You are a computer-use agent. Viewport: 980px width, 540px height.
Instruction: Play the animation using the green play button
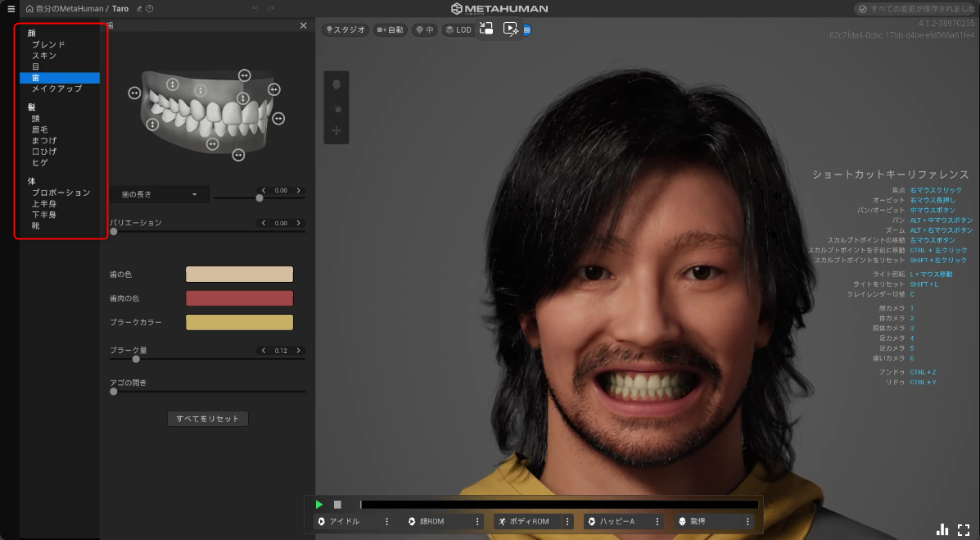318,504
